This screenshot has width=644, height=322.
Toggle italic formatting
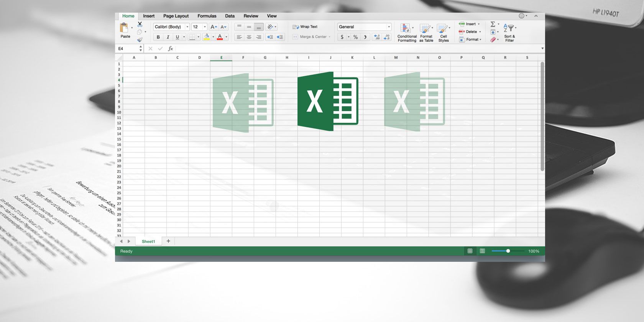click(168, 37)
